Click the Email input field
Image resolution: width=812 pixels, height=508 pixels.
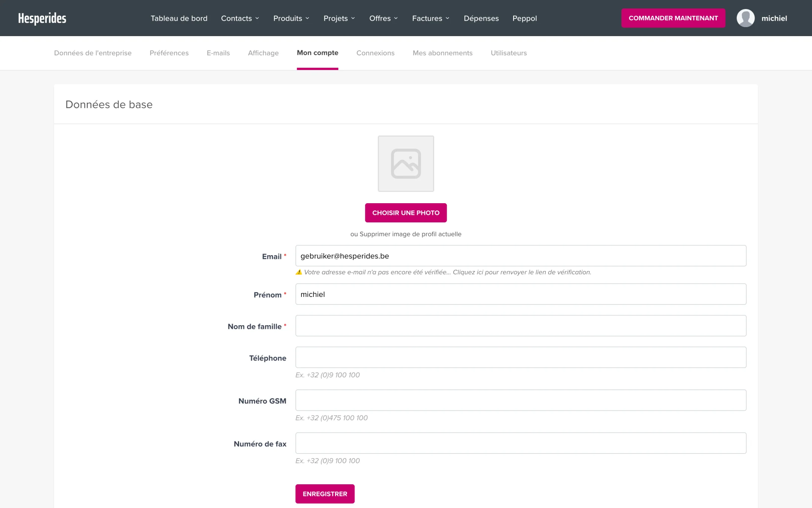coord(521,256)
